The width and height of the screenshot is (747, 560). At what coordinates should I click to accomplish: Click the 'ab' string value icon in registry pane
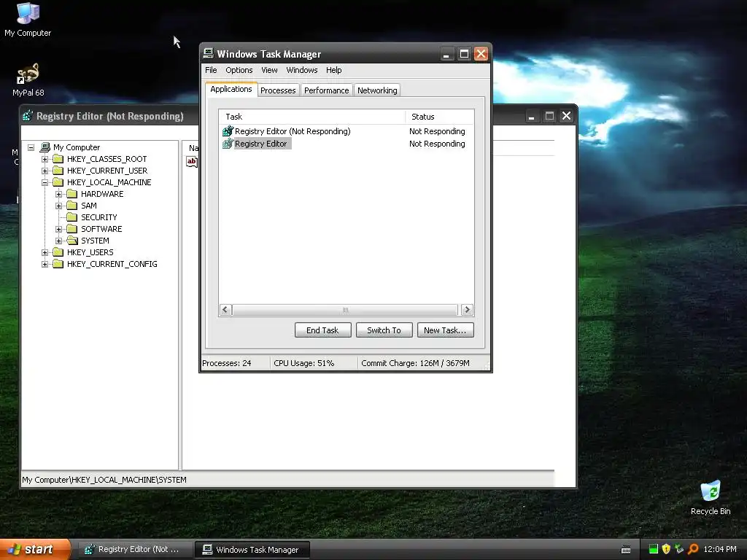192,161
